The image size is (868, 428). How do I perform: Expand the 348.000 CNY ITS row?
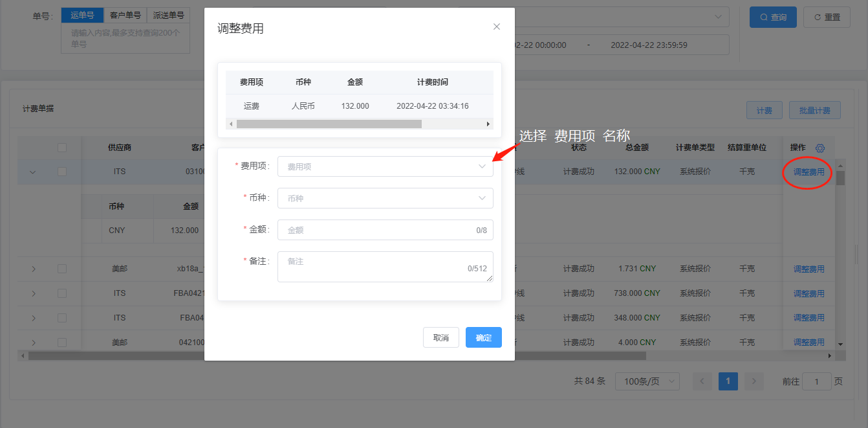(34, 318)
